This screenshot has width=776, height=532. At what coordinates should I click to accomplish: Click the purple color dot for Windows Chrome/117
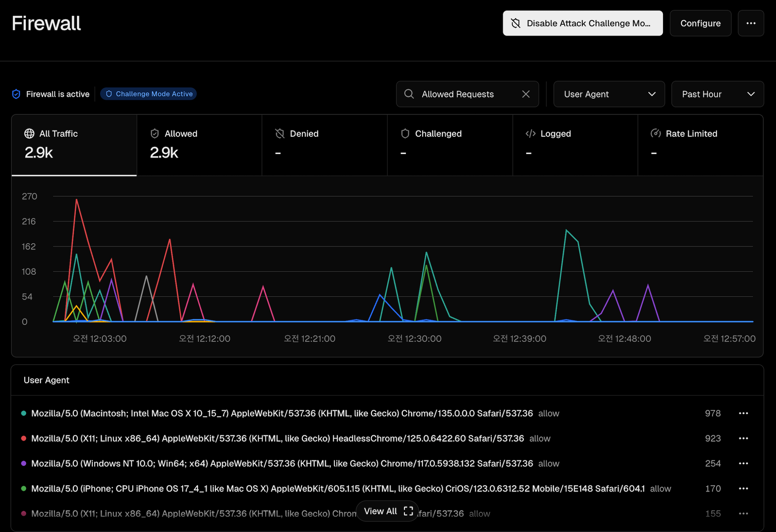click(x=24, y=464)
